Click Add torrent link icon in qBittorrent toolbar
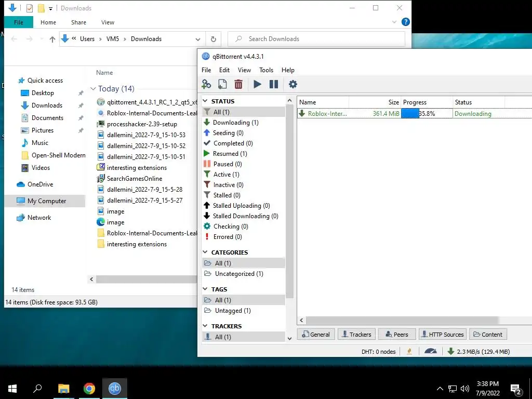The height and width of the screenshot is (399, 532). 206,84
